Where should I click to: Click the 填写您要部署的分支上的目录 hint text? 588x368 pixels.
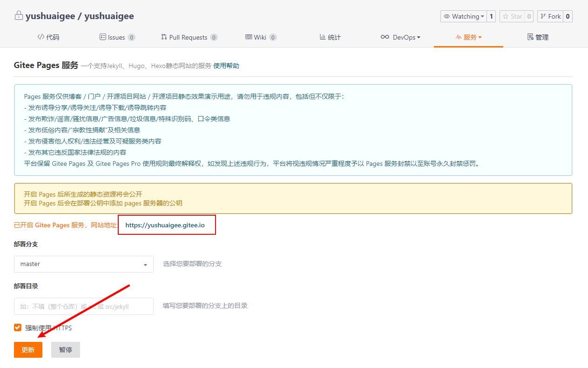[x=205, y=306]
